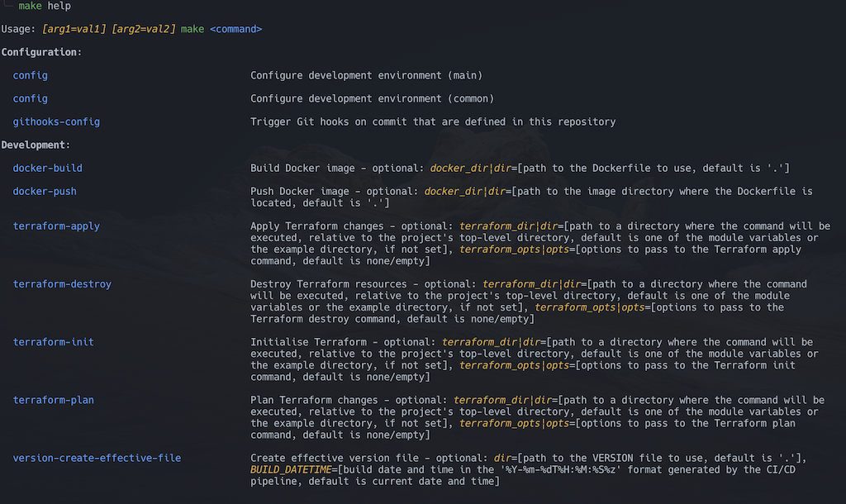Click the Development section heading

[x=36, y=145]
